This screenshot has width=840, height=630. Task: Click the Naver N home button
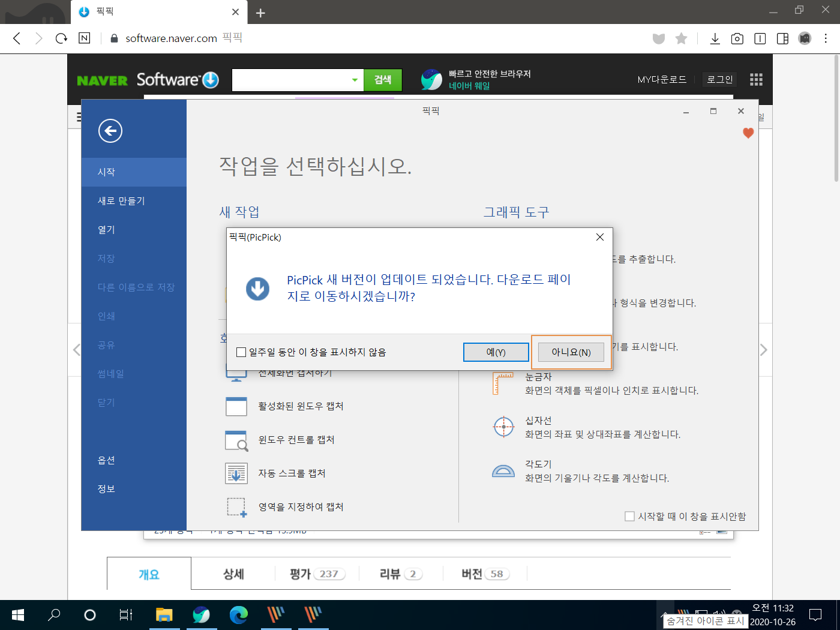tap(85, 38)
